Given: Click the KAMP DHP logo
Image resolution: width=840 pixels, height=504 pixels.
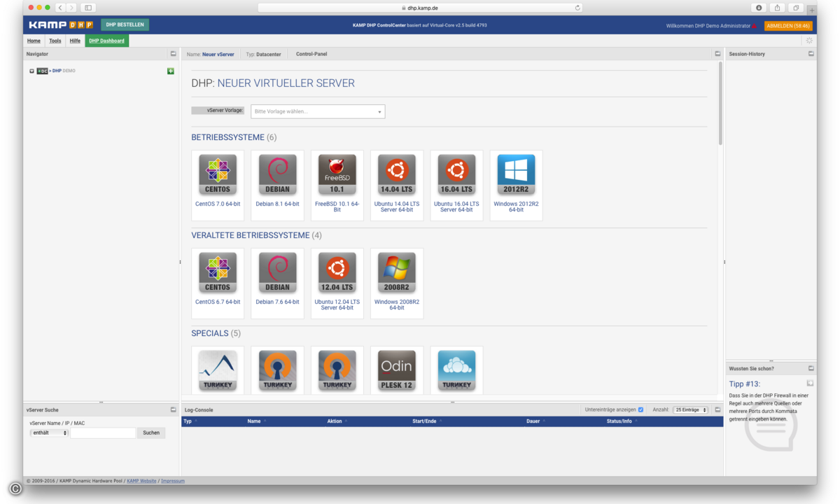Looking at the screenshot, I should pos(61,25).
